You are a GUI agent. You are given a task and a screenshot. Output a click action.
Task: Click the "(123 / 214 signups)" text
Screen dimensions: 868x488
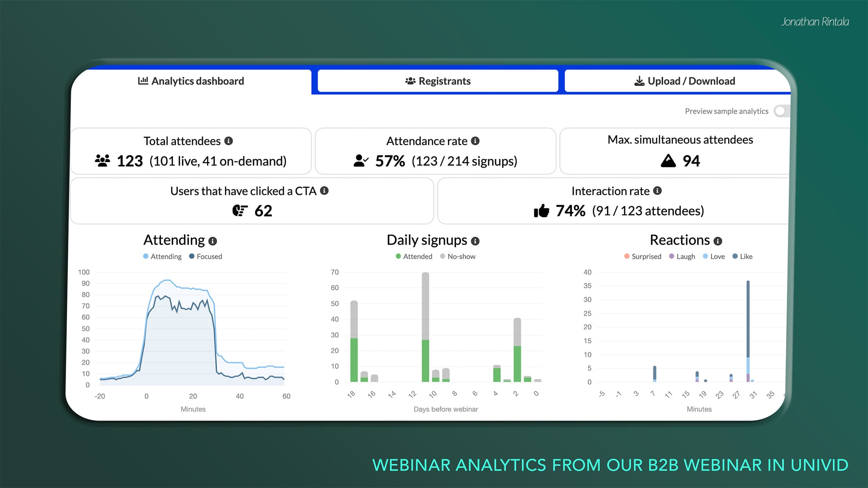pos(464,161)
